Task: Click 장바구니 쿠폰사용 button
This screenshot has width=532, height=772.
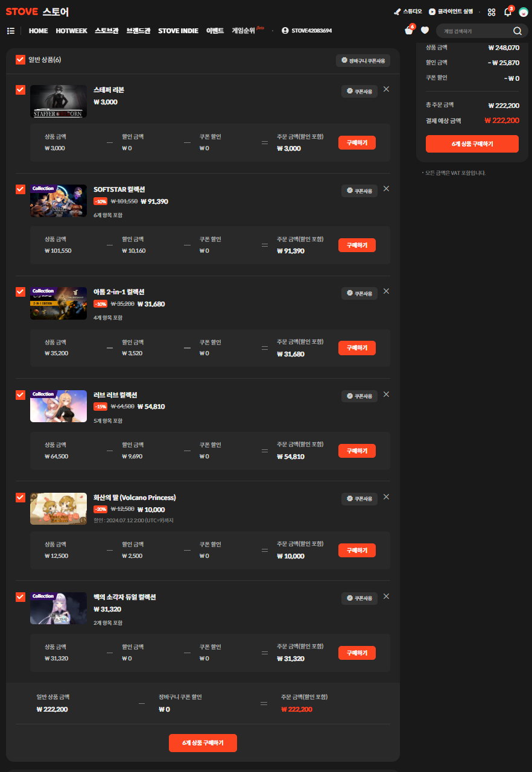Action: (x=363, y=60)
